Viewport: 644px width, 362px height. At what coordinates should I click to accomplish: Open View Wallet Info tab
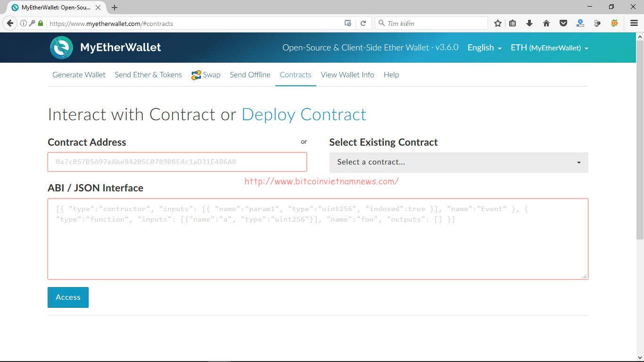pyautogui.click(x=347, y=75)
